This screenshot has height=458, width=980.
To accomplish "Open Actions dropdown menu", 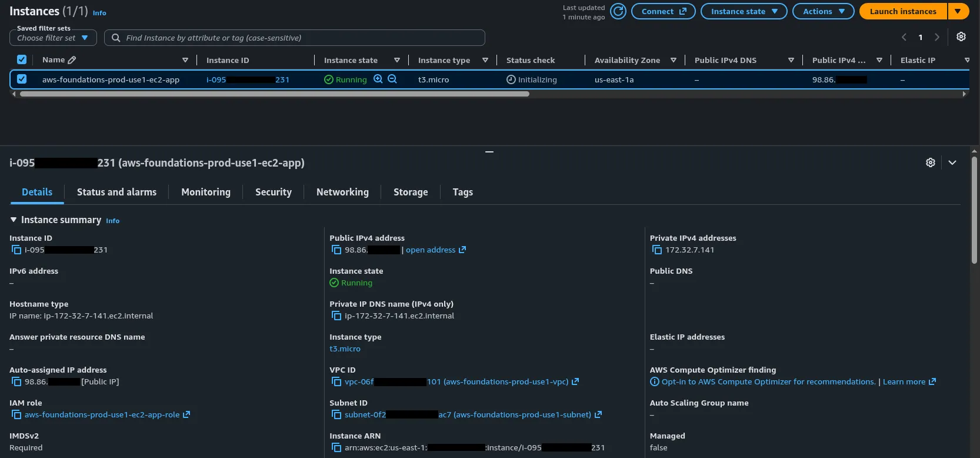I will click(824, 11).
